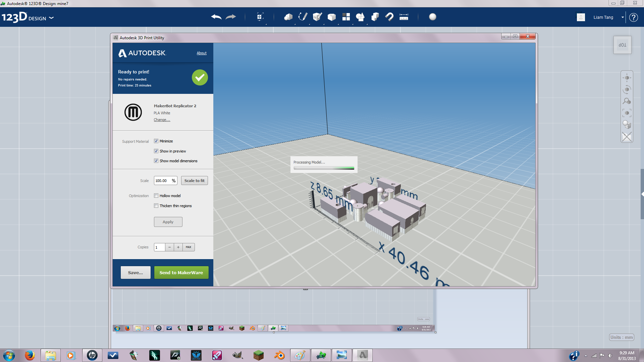The image size is (644, 362).
Task: Open the Construct tool menu
Action: tap(317, 17)
